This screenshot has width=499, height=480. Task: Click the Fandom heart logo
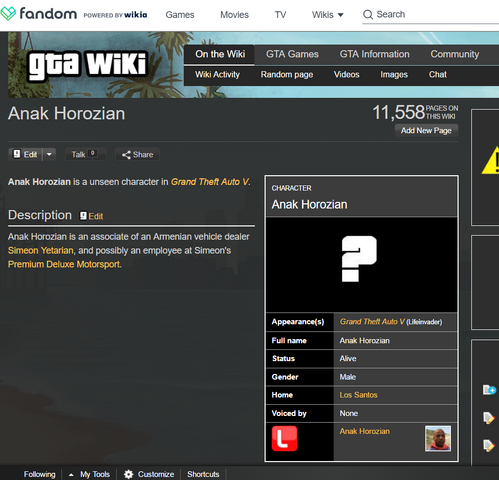pyautogui.click(x=8, y=14)
